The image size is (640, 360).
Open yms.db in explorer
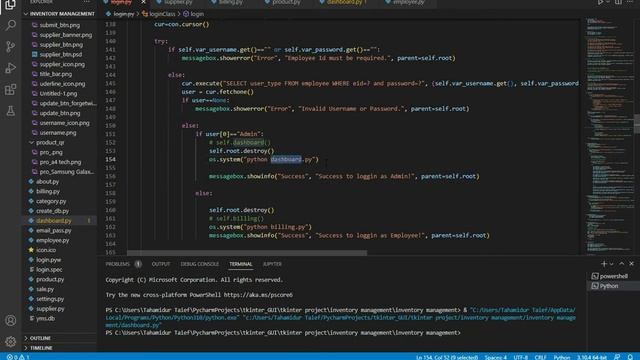coord(45,319)
